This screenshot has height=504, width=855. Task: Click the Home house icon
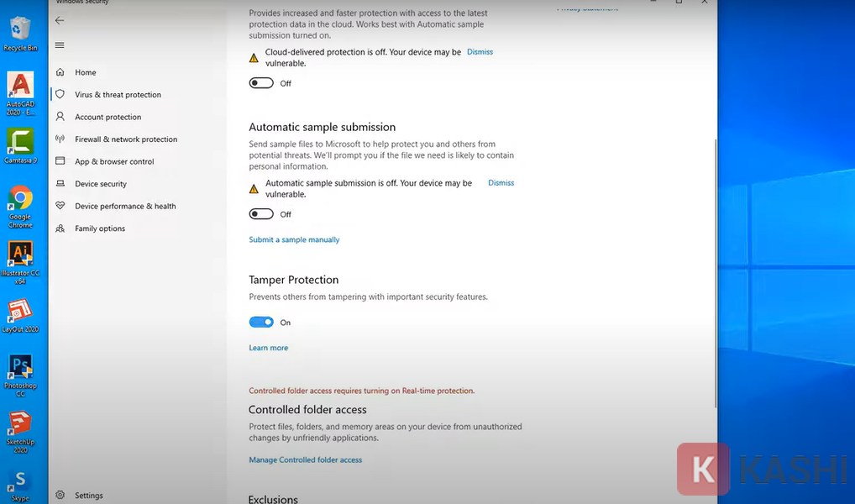[x=60, y=73]
